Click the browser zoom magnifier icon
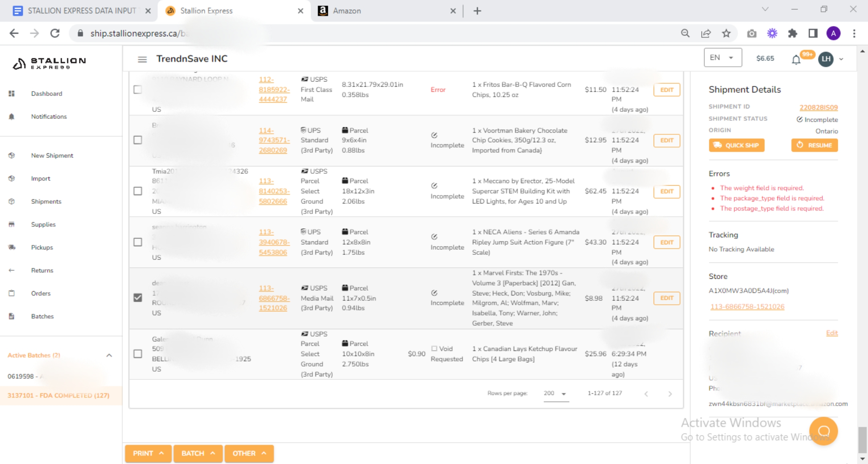 685,33
